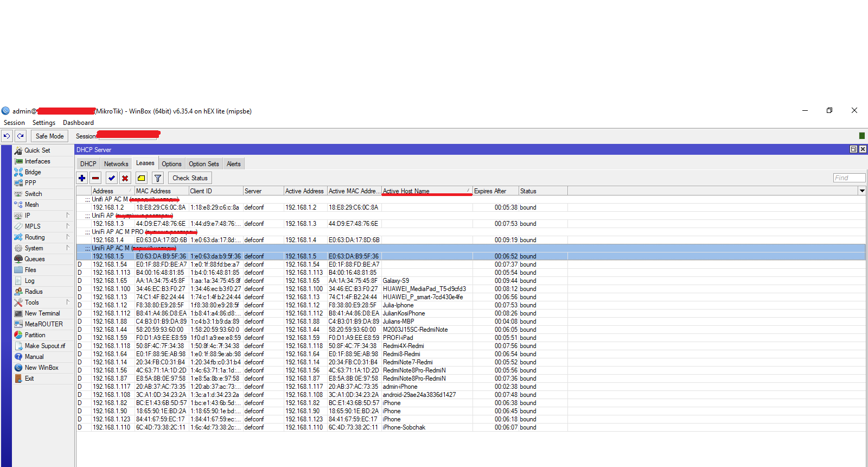Sort by Active Host Name column

click(x=427, y=191)
